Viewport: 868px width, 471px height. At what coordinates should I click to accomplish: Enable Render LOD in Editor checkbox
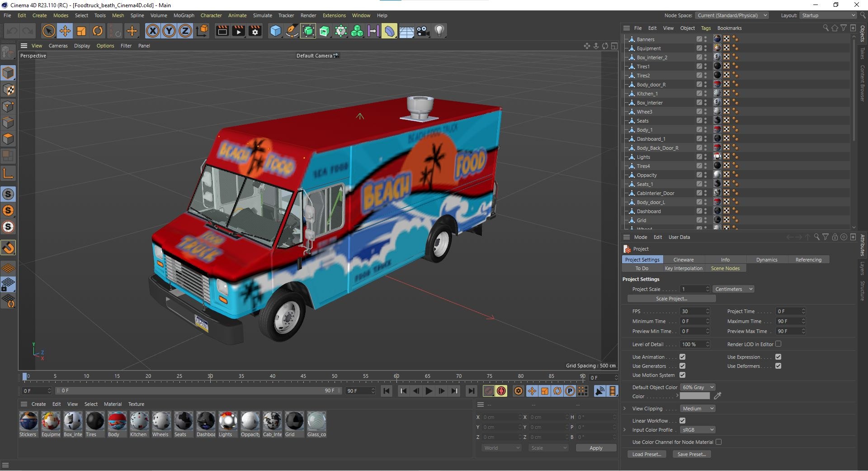click(x=778, y=344)
